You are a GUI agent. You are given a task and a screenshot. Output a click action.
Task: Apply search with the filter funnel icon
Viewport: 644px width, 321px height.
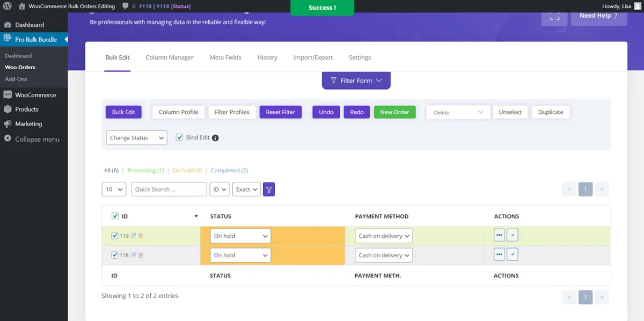point(268,189)
